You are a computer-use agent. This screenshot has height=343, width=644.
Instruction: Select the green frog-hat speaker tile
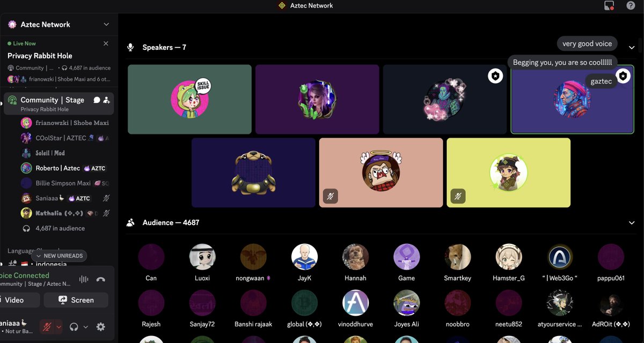point(189,99)
